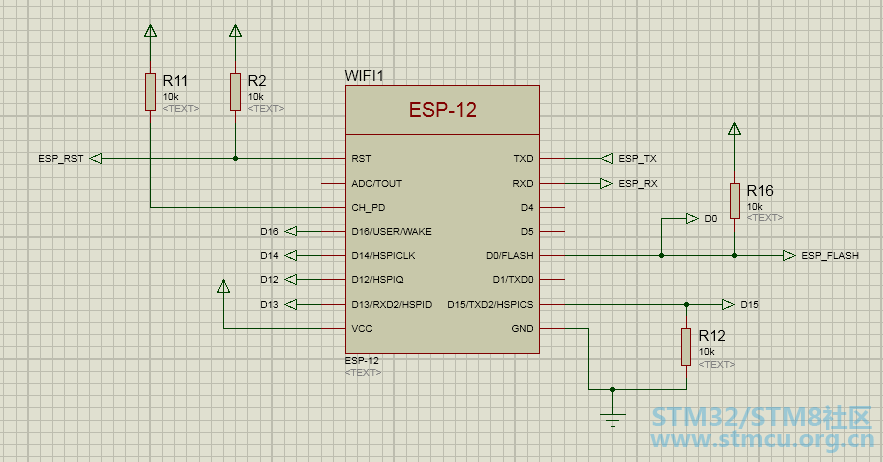Screen dimensions: 883x462
Task: Select the ESP-12 chip title header
Action: pyautogui.click(x=443, y=110)
